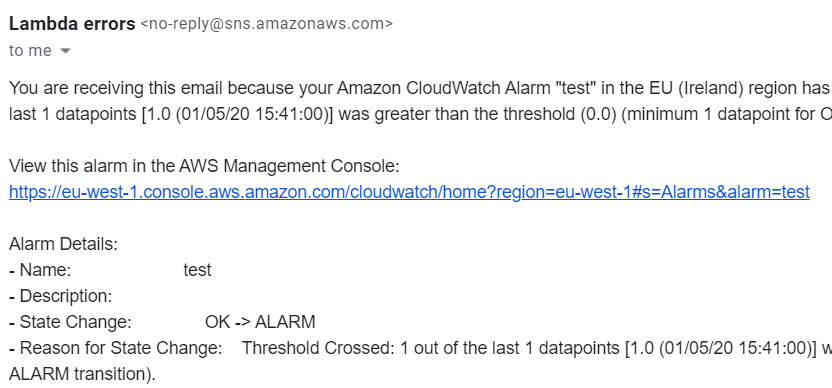Viewport: 832px width, 388px height.
Task: Open the eu-west-1 CloudWatch console alarm link
Action: pos(409,192)
